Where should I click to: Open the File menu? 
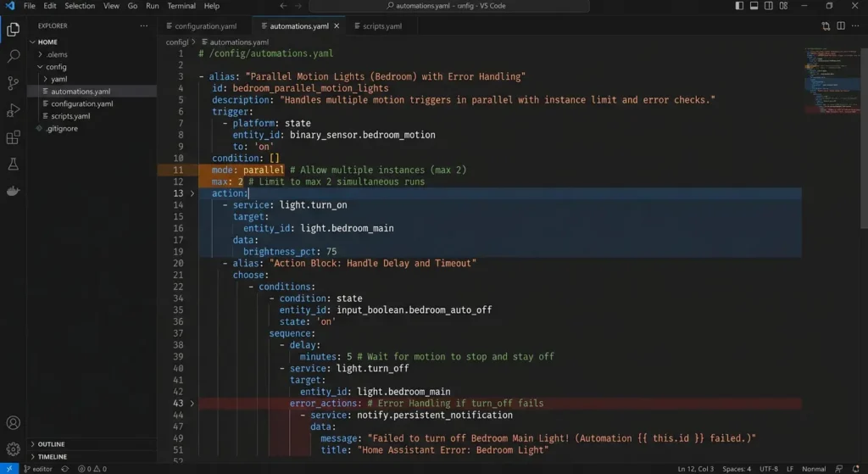pos(30,6)
